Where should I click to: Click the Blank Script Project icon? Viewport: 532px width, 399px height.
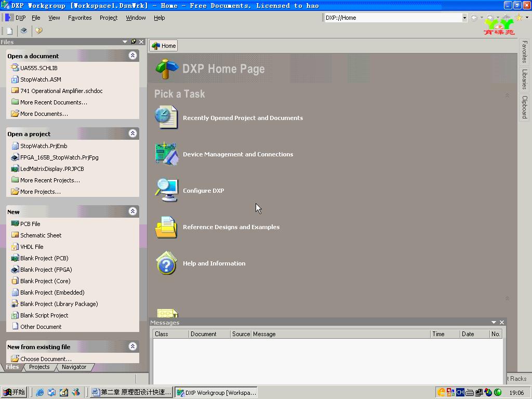15,315
